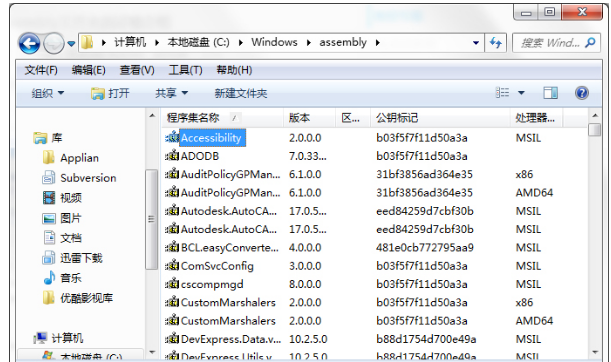Click the change view icon

click(x=502, y=93)
